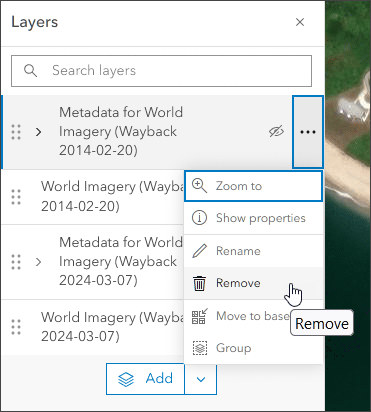Open the dropdown arrow next to Add
Screen dimensions: 371x412
201,379
